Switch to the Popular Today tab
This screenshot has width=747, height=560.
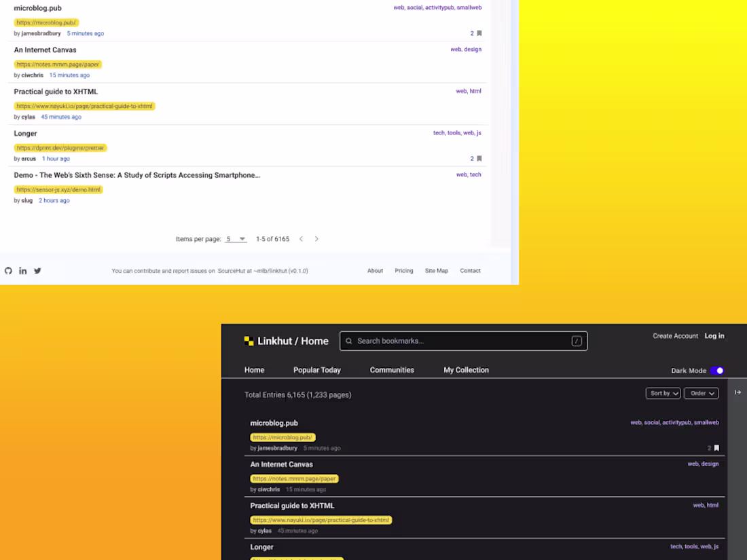point(317,370)
